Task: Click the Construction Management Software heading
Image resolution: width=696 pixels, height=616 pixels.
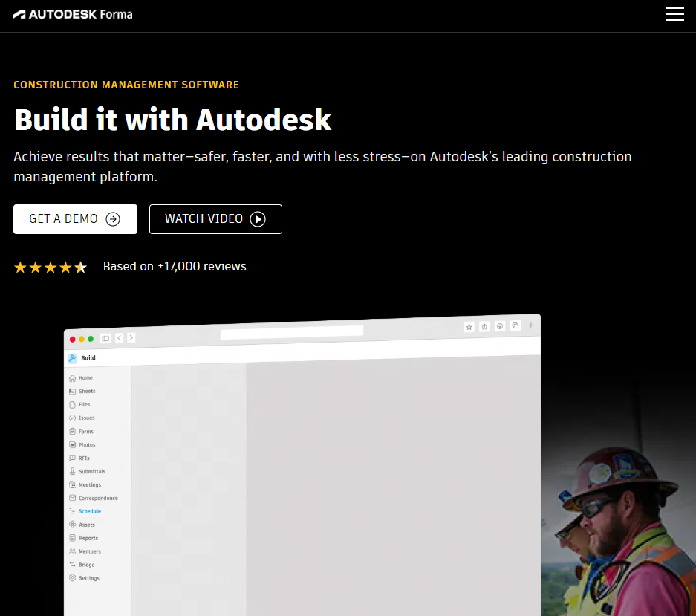Action: [x=126, y=85]
